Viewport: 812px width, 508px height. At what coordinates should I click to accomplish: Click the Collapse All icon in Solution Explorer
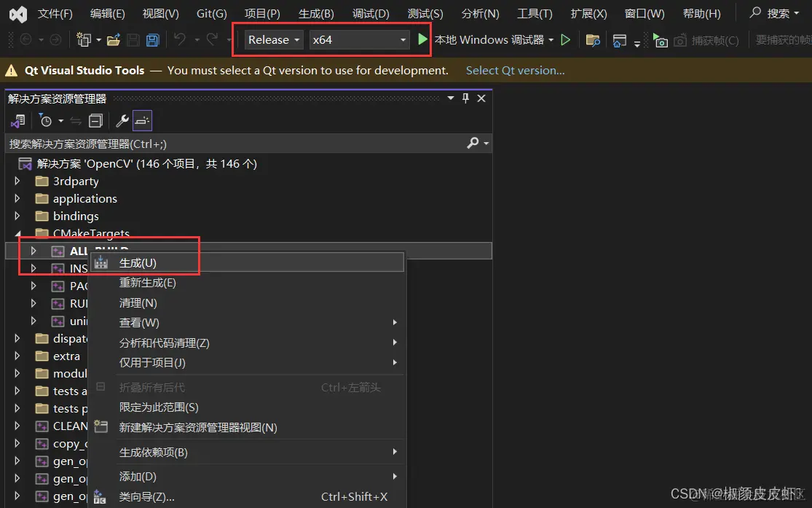pos(96,121)
